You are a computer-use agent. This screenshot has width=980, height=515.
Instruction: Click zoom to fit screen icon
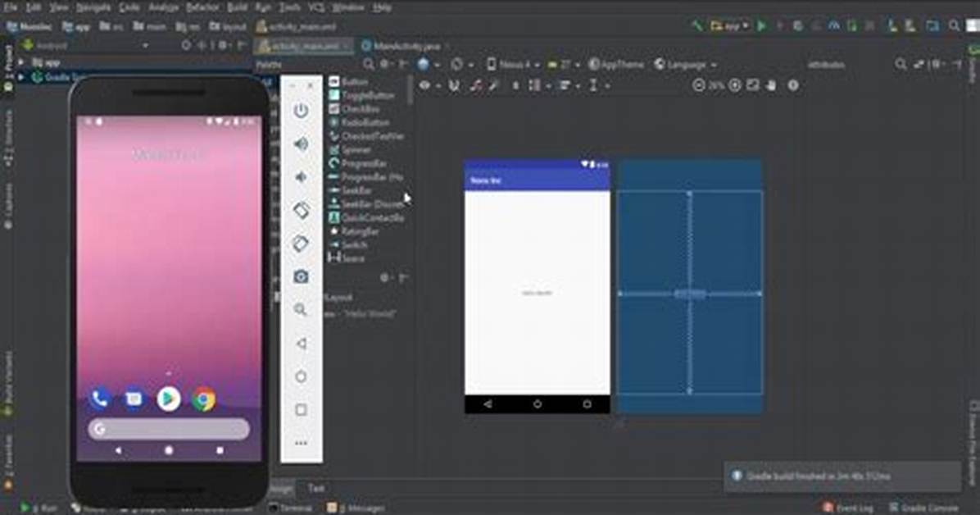pyautogui.click(x=753, y=86)
